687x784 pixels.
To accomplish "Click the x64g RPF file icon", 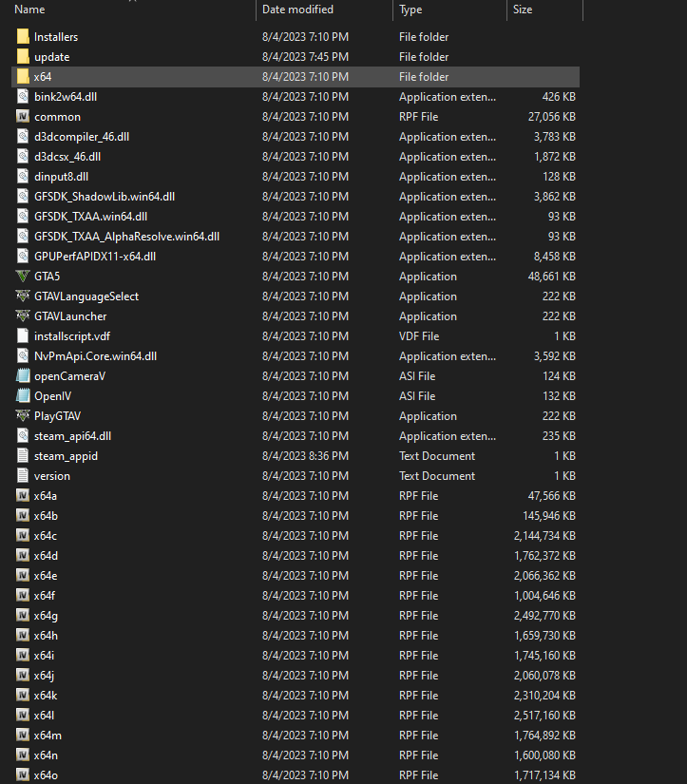I will tap(23, 616).
